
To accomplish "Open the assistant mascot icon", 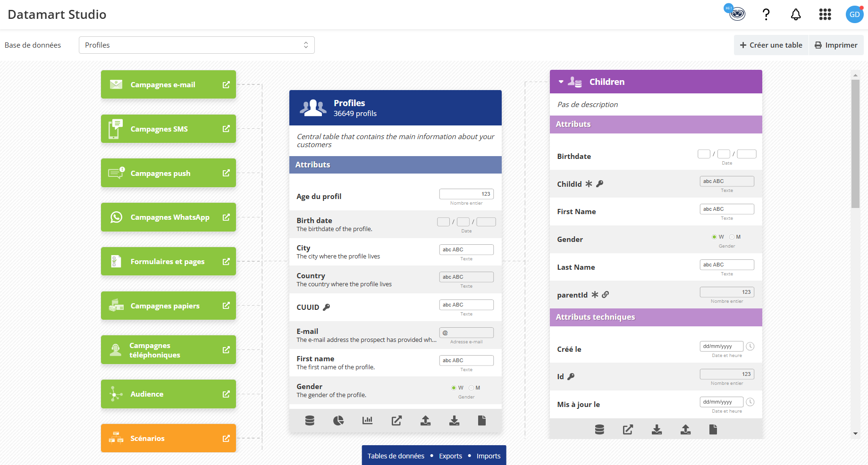I will point(737,14).
